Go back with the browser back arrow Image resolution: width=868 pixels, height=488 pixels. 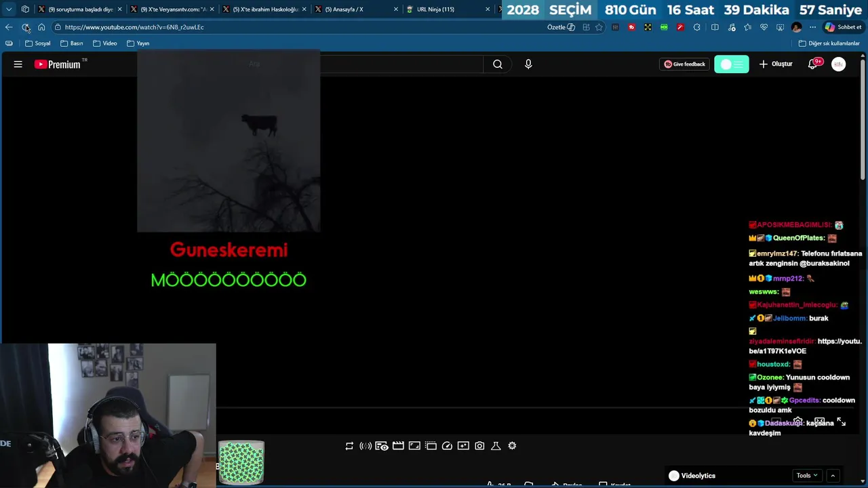[x=9, y=27]
